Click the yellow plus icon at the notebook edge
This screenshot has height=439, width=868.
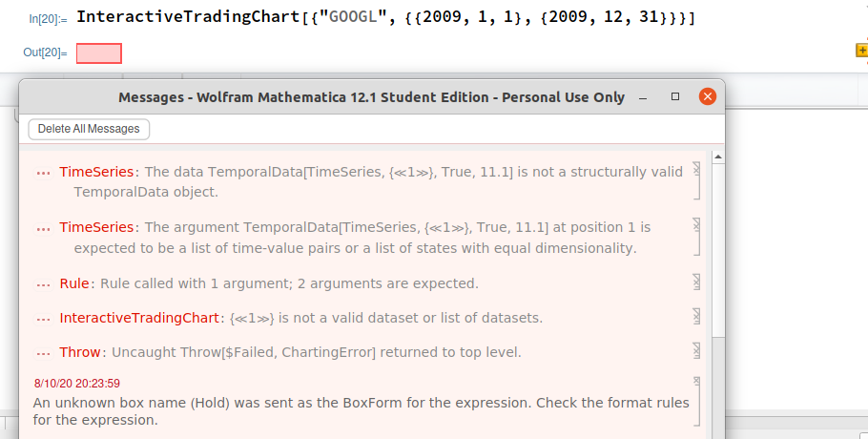862,51
